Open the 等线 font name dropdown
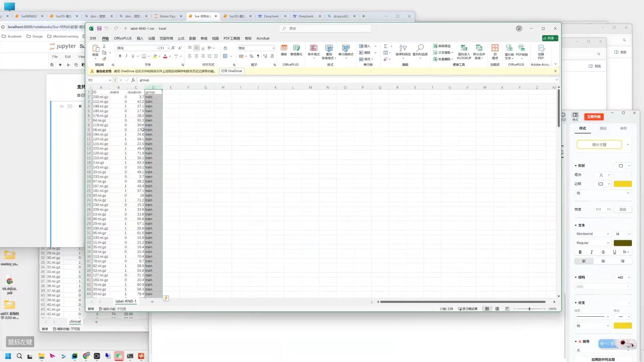 pyautogui.click(x=158, y=48)
